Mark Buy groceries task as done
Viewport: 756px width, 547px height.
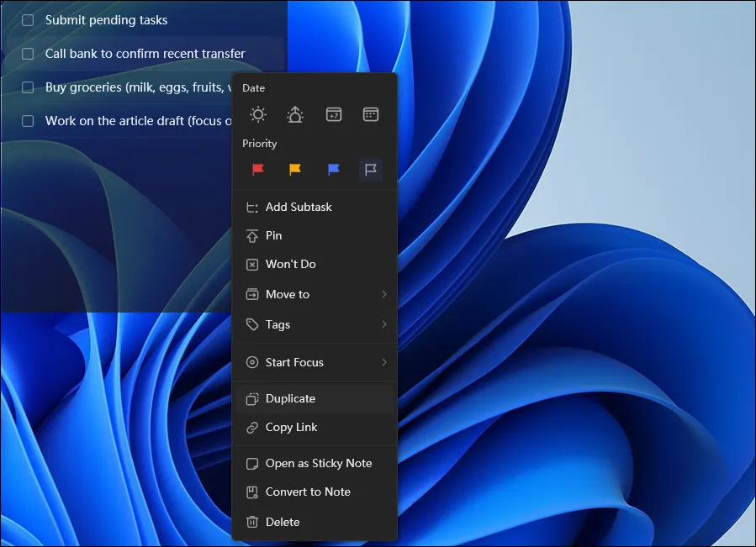click(26, 87)
